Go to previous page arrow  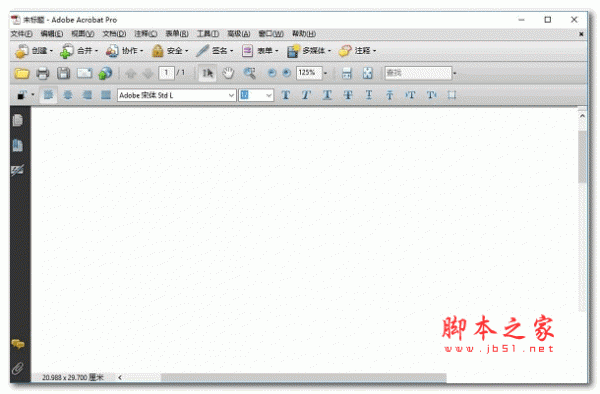130,73
